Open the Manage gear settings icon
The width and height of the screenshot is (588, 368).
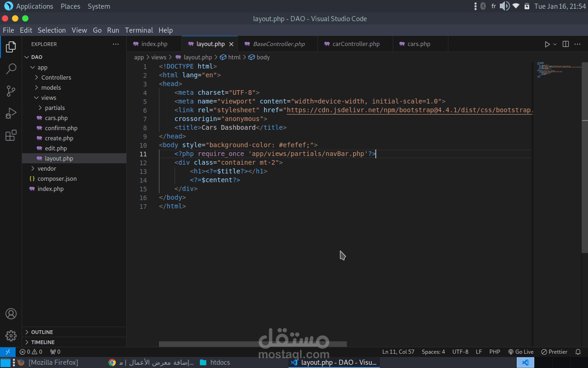(11, 335)
